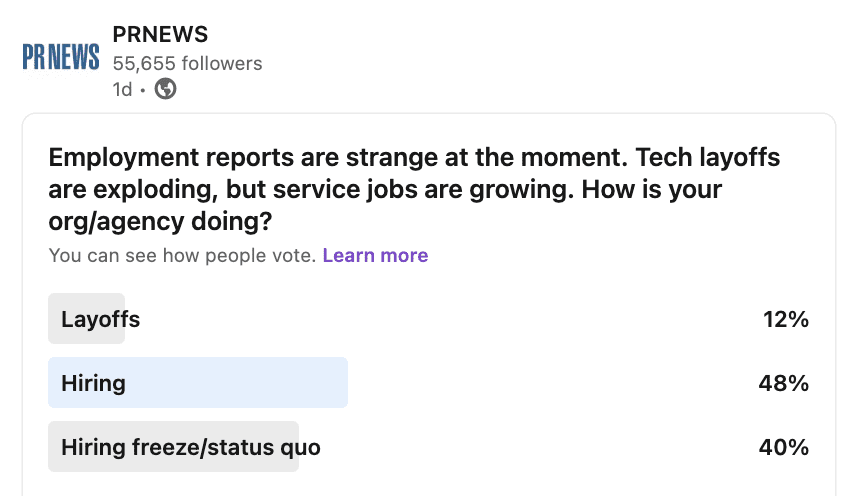Click the 'PR' letters in the logo
Screen dimensions: 856x496
pyautogui.click(x=36, y=57)
